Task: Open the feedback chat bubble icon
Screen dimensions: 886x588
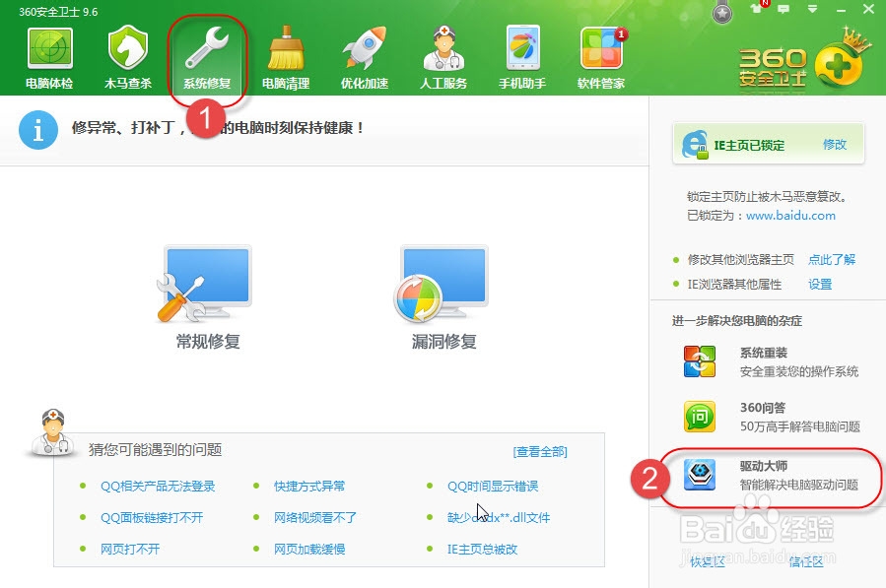Action: click(x=784, y=9)
